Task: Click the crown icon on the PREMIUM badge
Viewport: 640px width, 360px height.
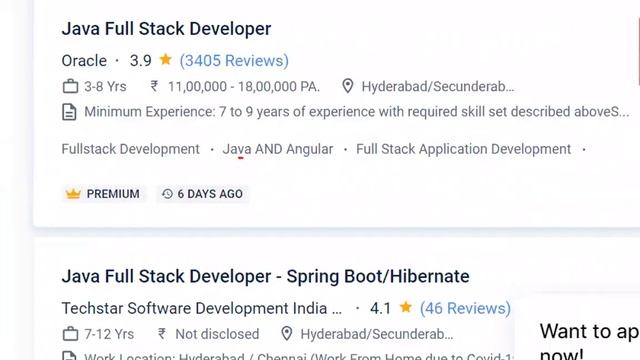Action: (73, 194)
